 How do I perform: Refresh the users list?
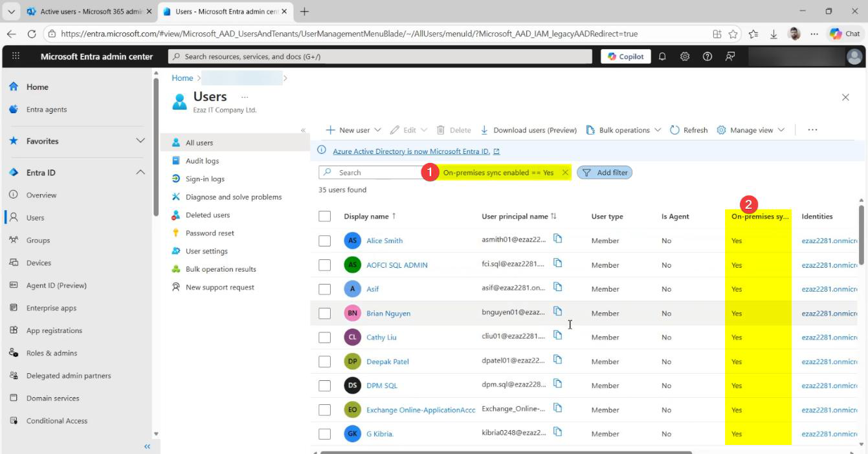coord(689,130)
